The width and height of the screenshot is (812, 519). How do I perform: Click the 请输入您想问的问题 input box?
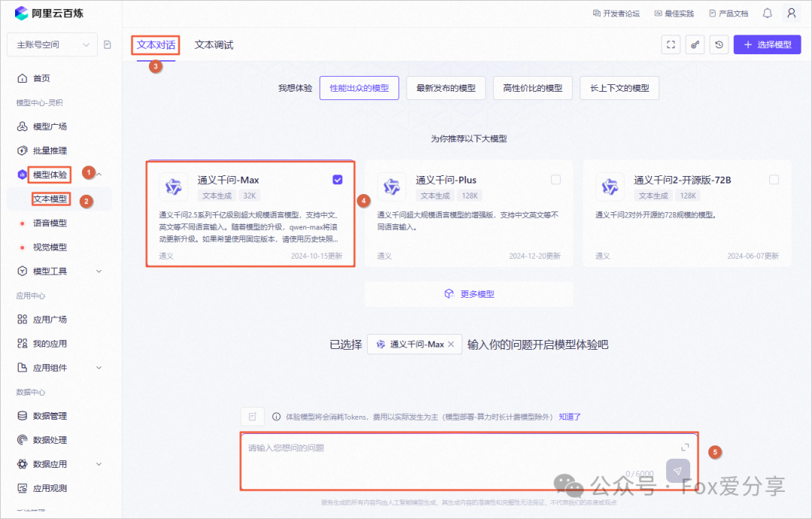coord(468,461)
